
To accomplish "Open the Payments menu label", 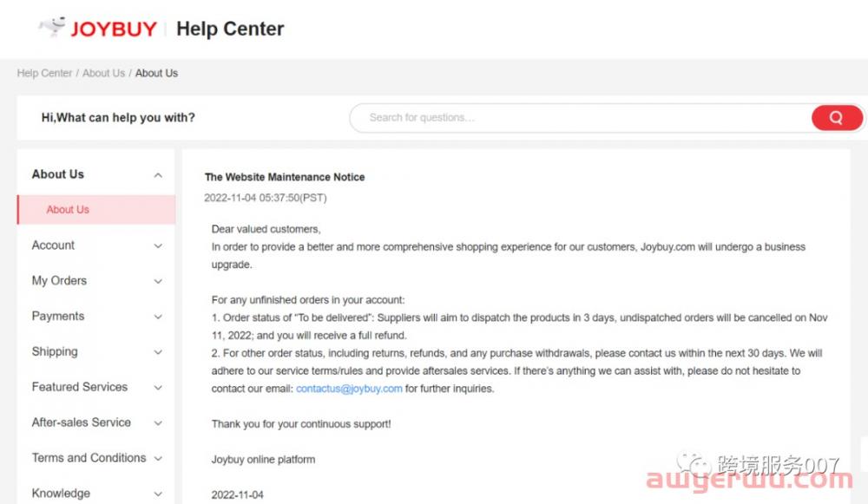I will pyautogui.click(x=58, y=316).
